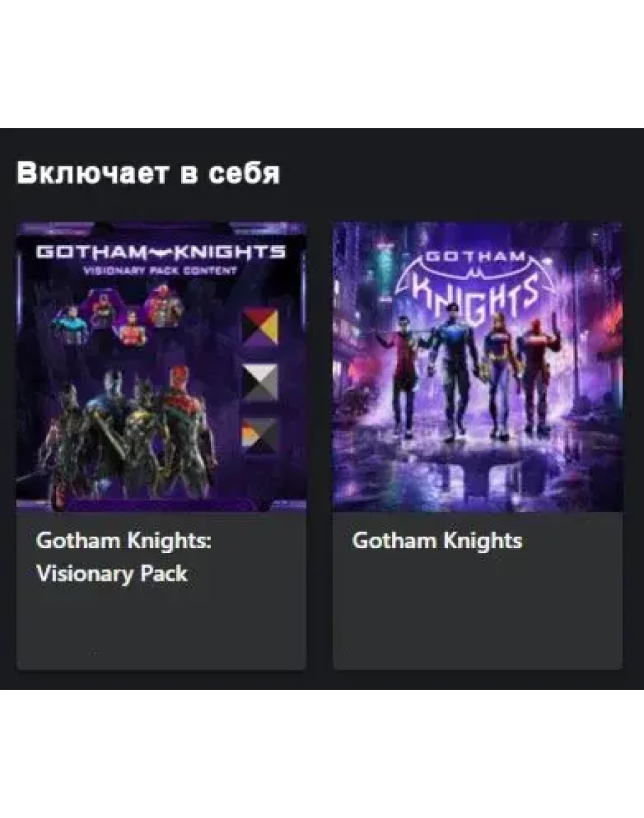Click the GOTHAM KNIGHTS wordmark on the Visionary Pack
Image resolution: width=644 pixels, height=818 pixels.
tap(161, 252)
